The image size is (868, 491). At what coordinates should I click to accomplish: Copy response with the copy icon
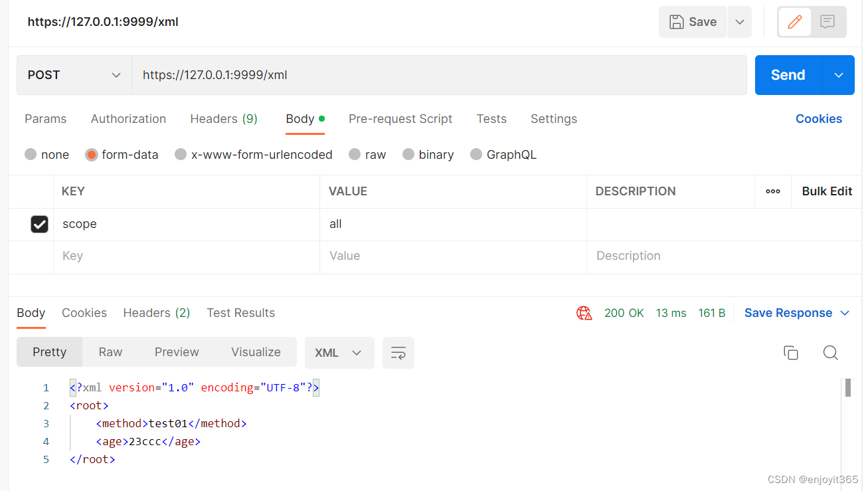click(790, 353)
